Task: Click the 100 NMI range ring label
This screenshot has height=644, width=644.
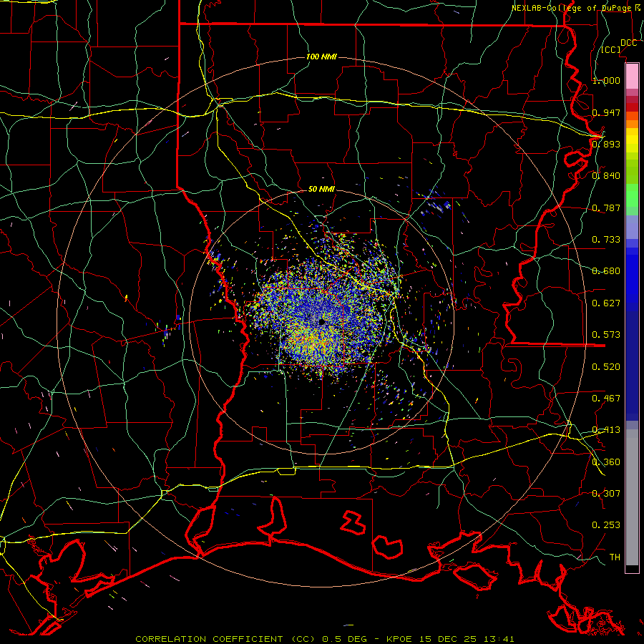Action: [321, 57]
